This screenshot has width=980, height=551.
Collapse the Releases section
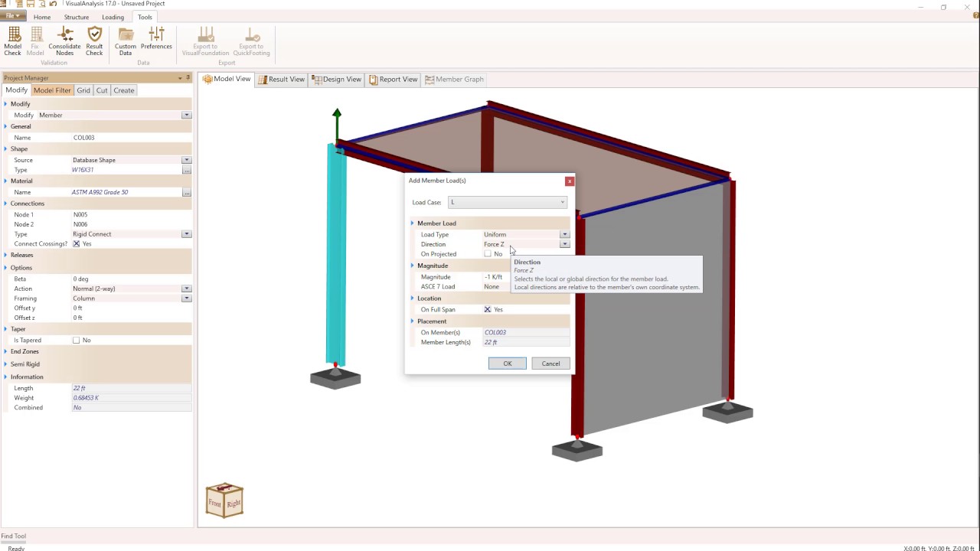[x=5, y=255]
